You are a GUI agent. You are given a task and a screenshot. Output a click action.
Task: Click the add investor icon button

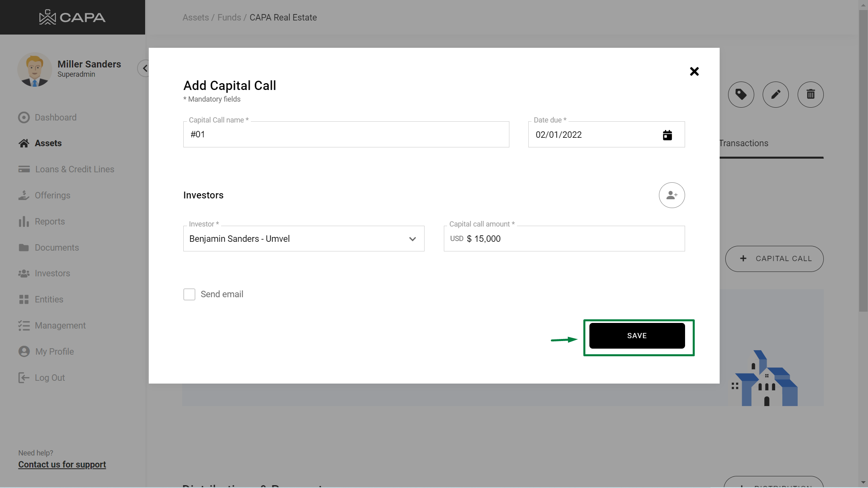point(671,195)
